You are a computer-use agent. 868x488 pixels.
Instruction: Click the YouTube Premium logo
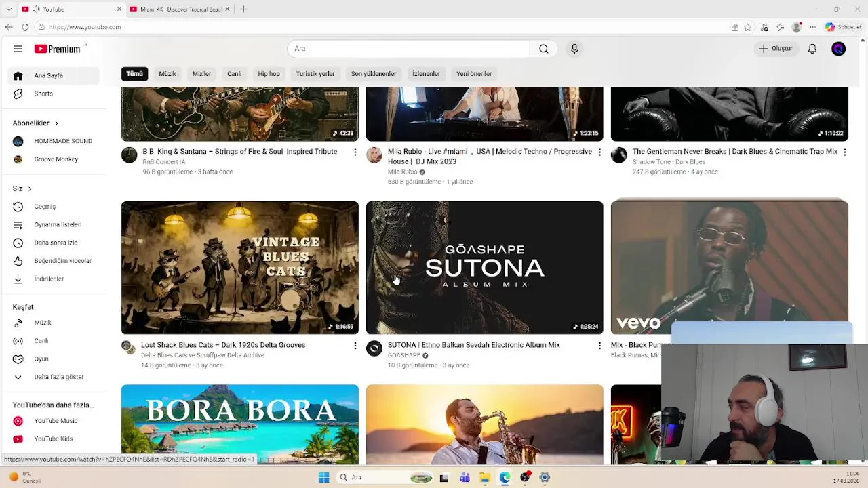pyautogui.click(x=58, y=49)
